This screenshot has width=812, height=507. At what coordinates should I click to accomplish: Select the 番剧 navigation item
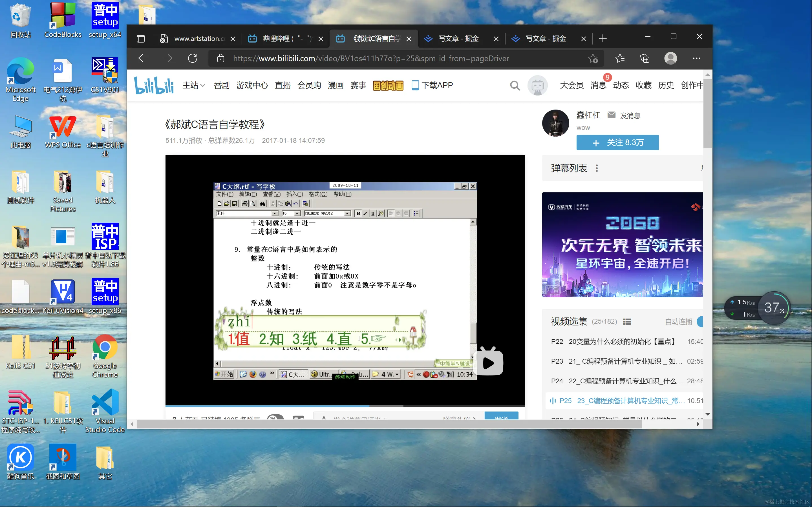221,85
